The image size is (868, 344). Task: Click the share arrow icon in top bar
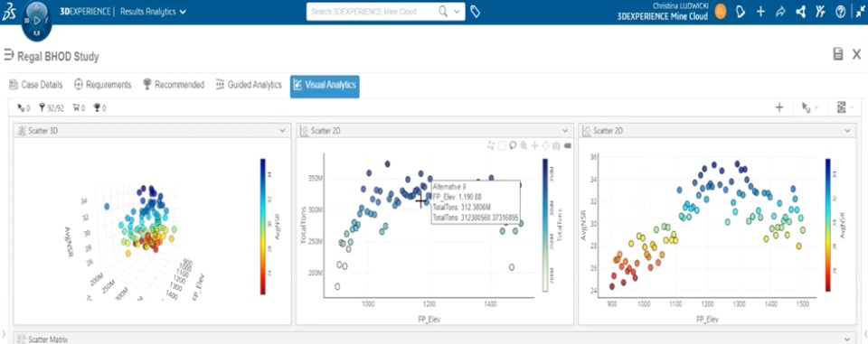pyautogui.click(x=780, y=12)
